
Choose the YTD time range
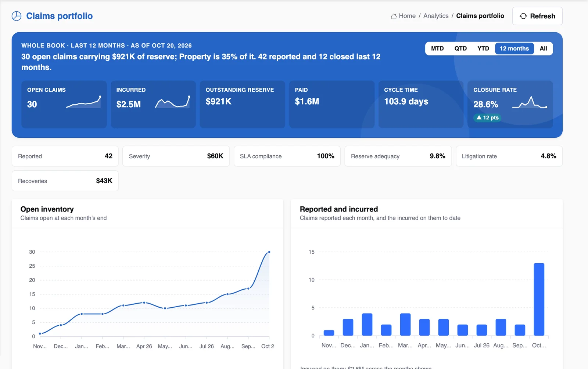coord(483,48)
